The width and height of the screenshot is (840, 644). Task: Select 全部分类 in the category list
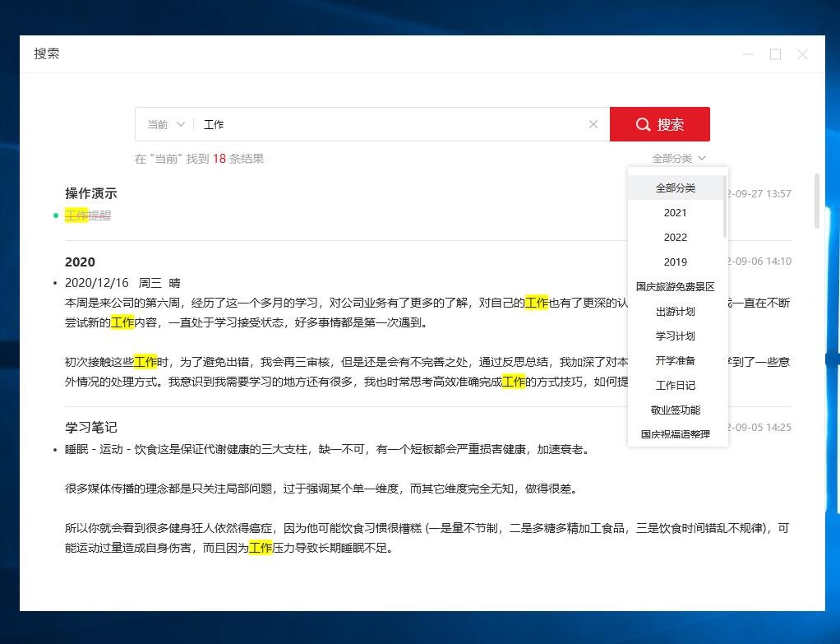point(675,188)
